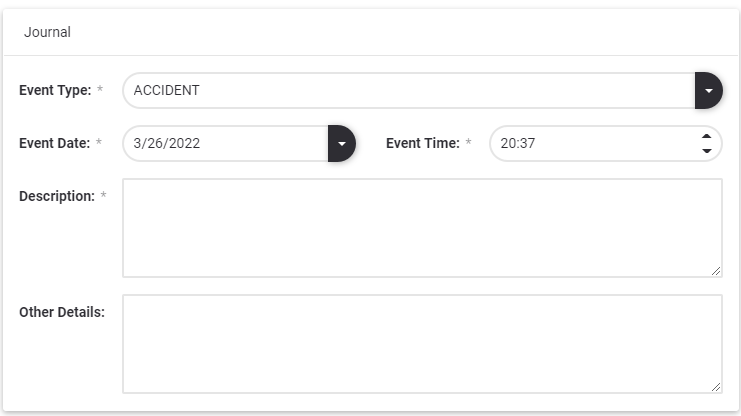Focus the Description text area

(x=421, y=227)
